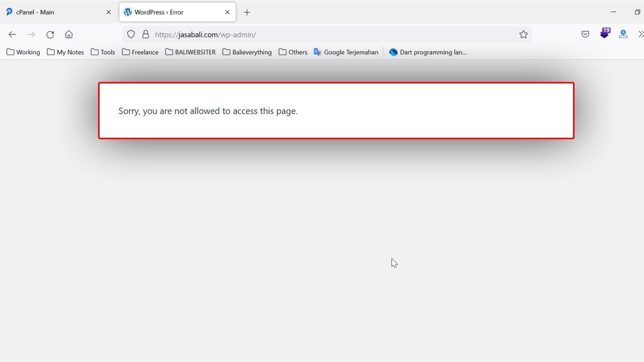Show more toolbar tools overflow

coord(640,34)
